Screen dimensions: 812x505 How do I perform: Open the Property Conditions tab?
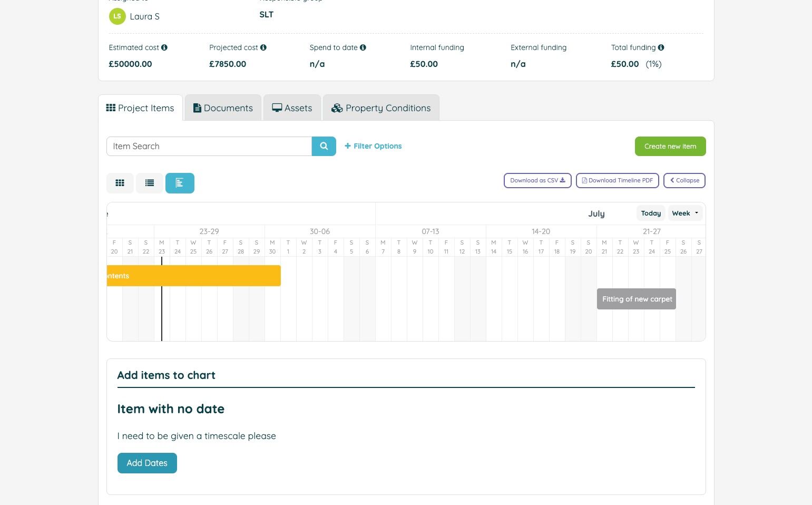click(381, 108)
